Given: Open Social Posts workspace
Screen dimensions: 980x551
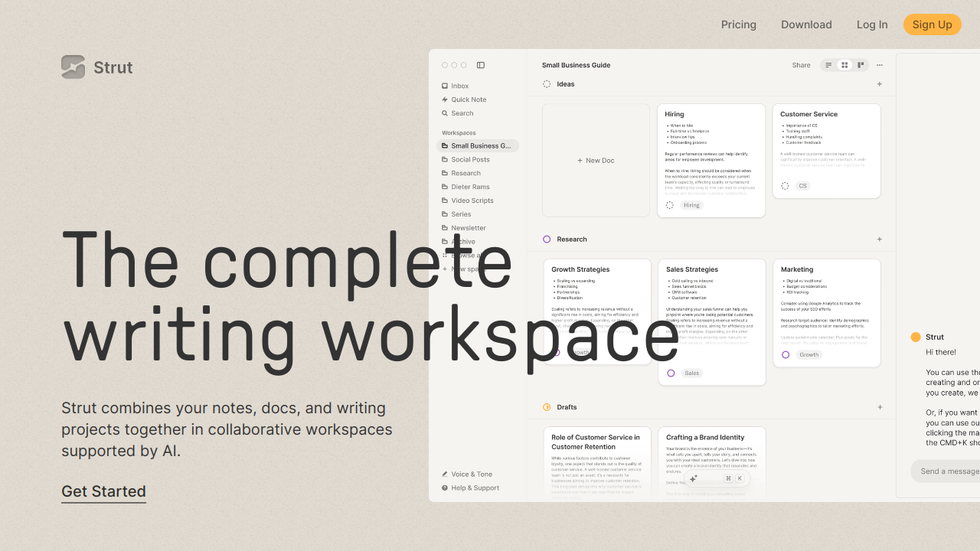Looking at the screenshot, I should 465,159.
